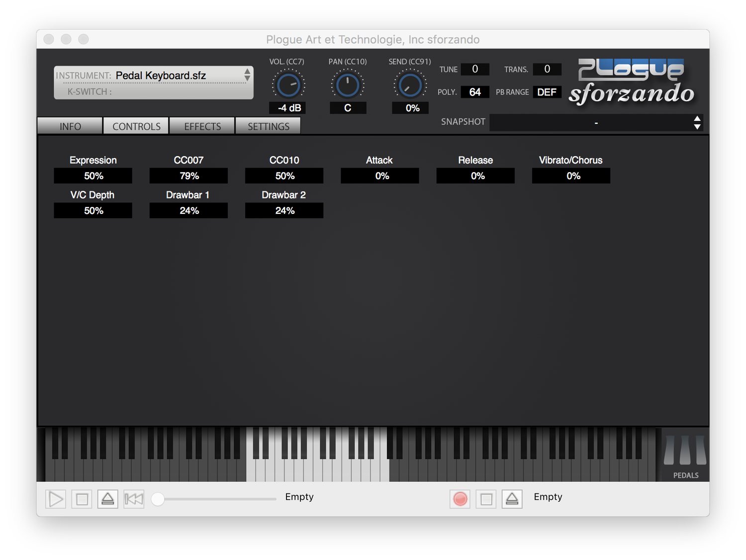Screen dimensions: 746x560
Task: Switch to the EFFECTS tab
Action: pyautogui.click(x=201, y=126)
